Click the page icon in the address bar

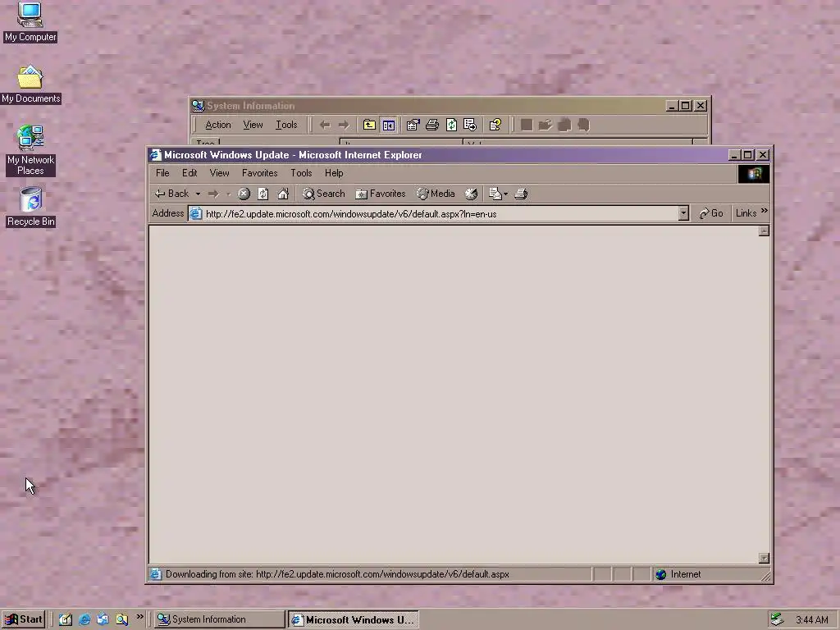click(x=196, y=214)
